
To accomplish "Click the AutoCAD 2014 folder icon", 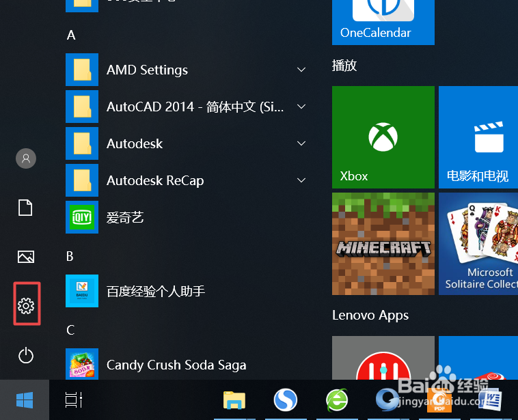I will pos(82,107).
